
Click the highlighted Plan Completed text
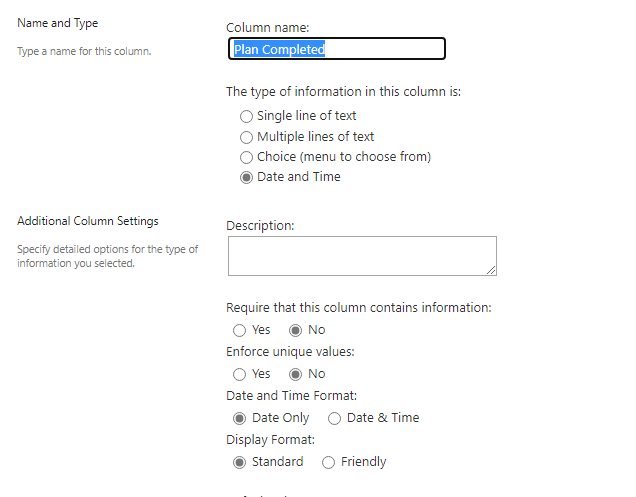click(x=279, y=49)
